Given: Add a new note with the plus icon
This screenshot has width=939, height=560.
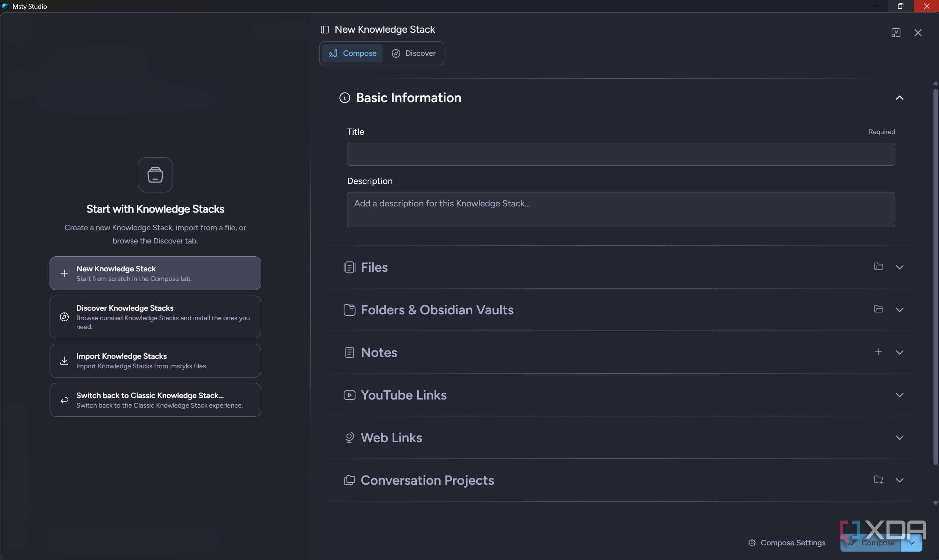Looking at the screenshot, I should pos(878,352).
